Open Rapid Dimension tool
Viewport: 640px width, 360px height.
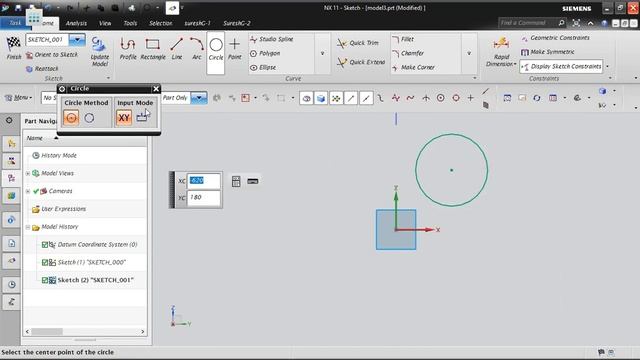pyautogui.click(x=501, y=52)
